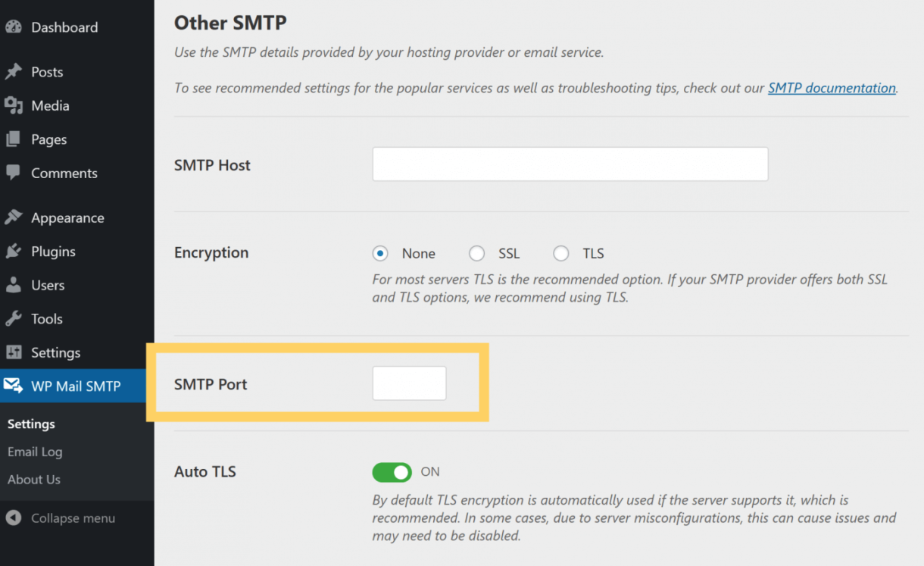
Task: Select the SSL encryption radio button
Action: [x=477, y=253]
